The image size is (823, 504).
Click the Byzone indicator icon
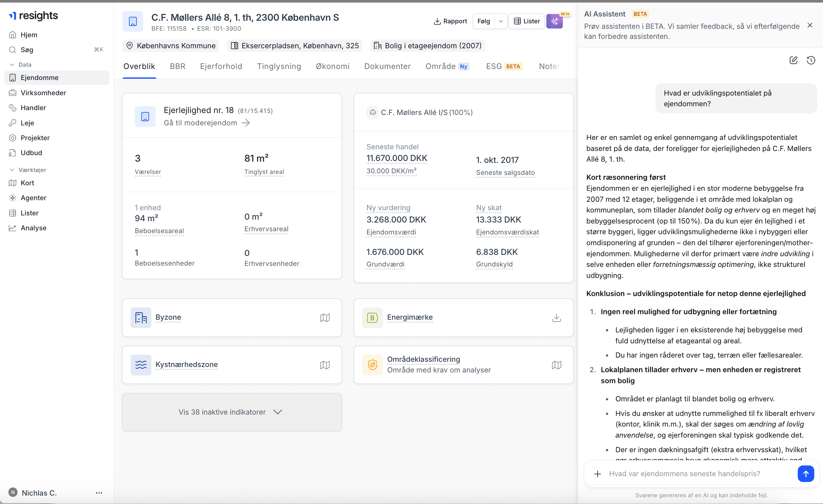tap(141, 318)
